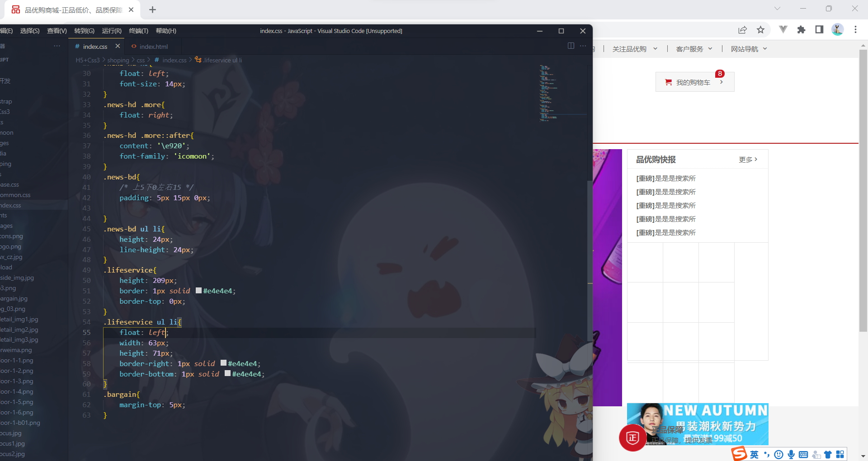The image size is (868, 461).
Task: Click the share page icon in Chrome
Action: coord(742,30)
